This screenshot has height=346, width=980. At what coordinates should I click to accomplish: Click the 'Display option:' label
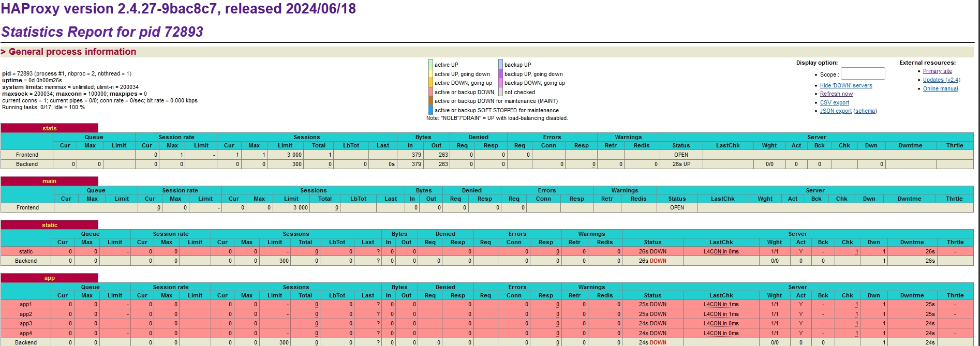coord(817,63)
